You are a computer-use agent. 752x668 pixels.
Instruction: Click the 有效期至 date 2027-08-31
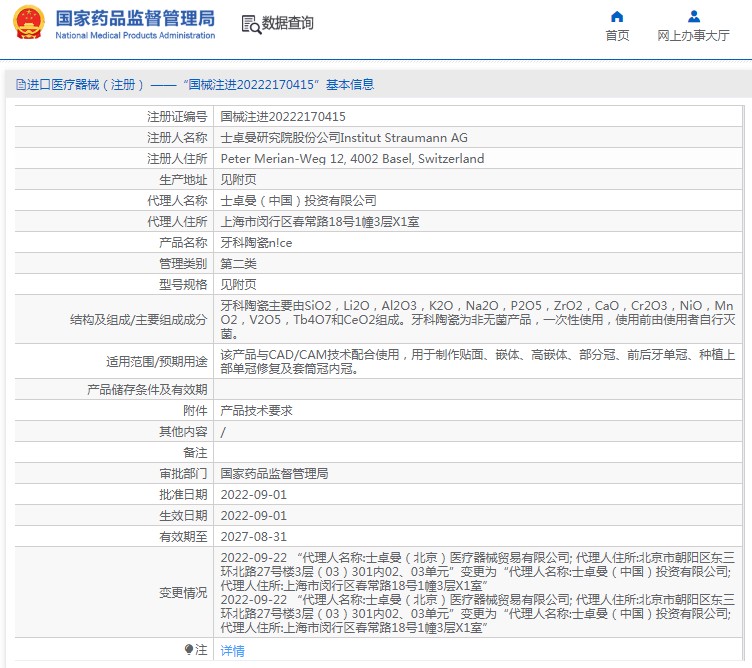point(253,537)
